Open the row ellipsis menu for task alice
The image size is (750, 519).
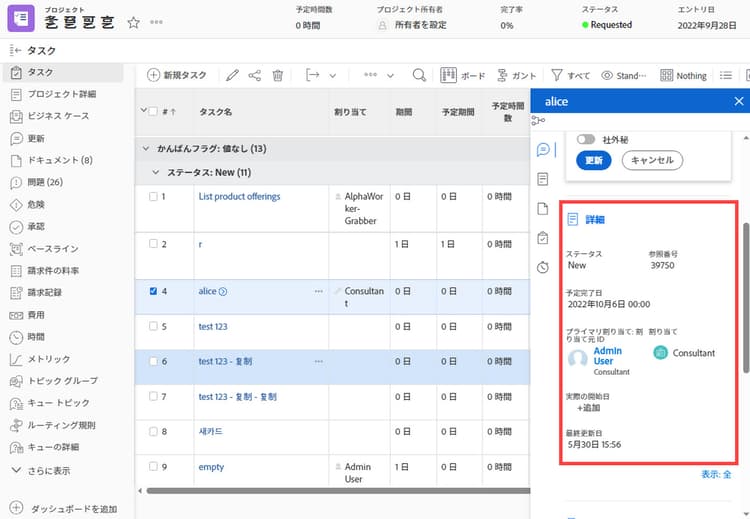[319, 291]
